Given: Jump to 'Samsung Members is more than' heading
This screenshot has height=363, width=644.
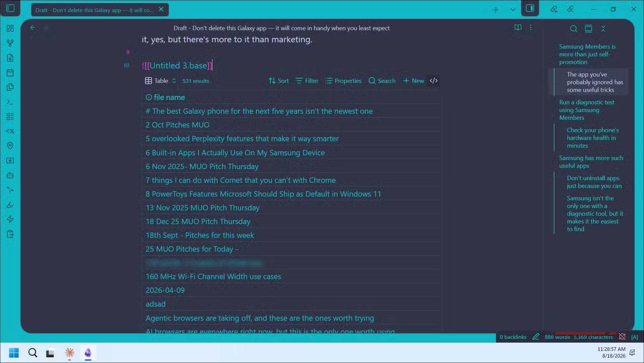Looking at the screenshot, I should pos(587,54).
